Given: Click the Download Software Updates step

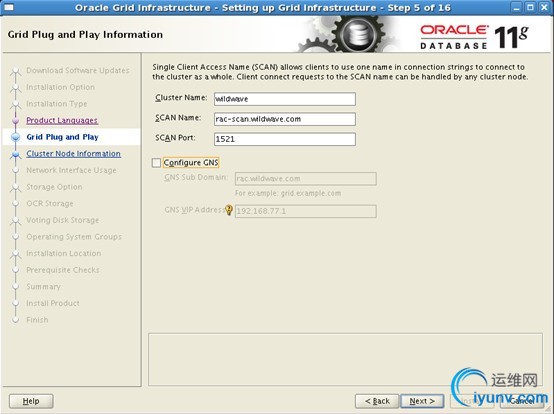Looking at the screenshot, I should (x=78, y=71).
